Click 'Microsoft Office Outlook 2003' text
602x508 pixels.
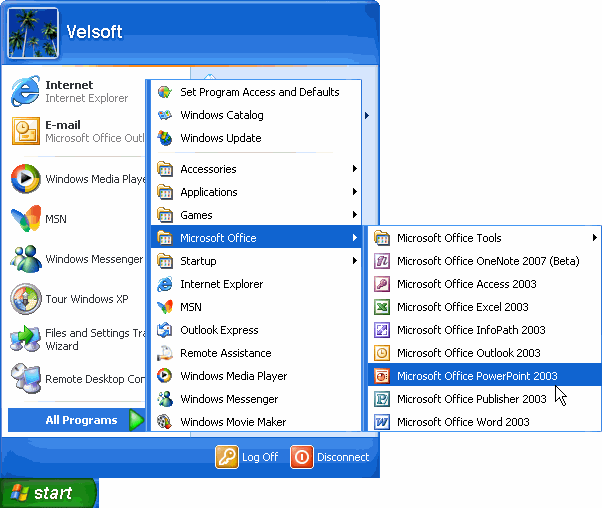[x=469, y=353]
